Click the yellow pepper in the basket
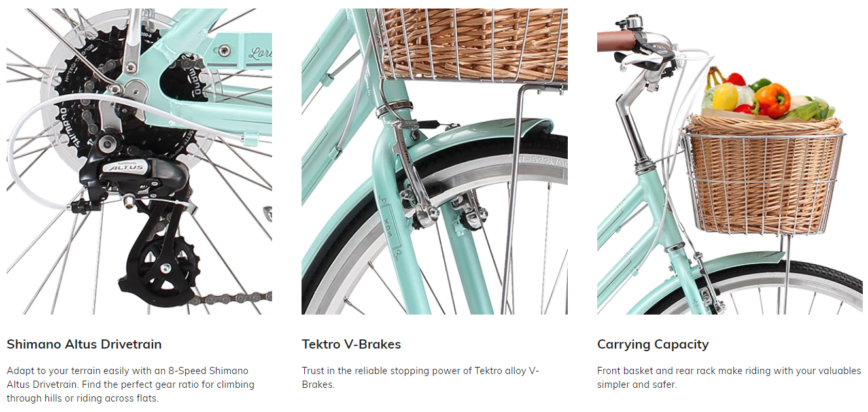 click(x=725, y=97)
